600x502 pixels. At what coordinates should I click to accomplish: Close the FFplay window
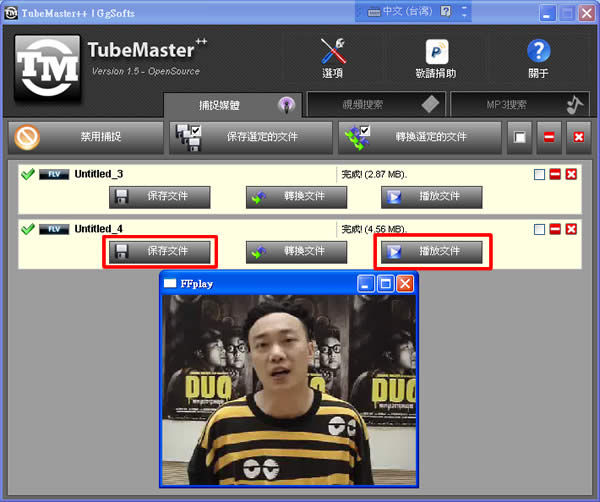(405, 284)
